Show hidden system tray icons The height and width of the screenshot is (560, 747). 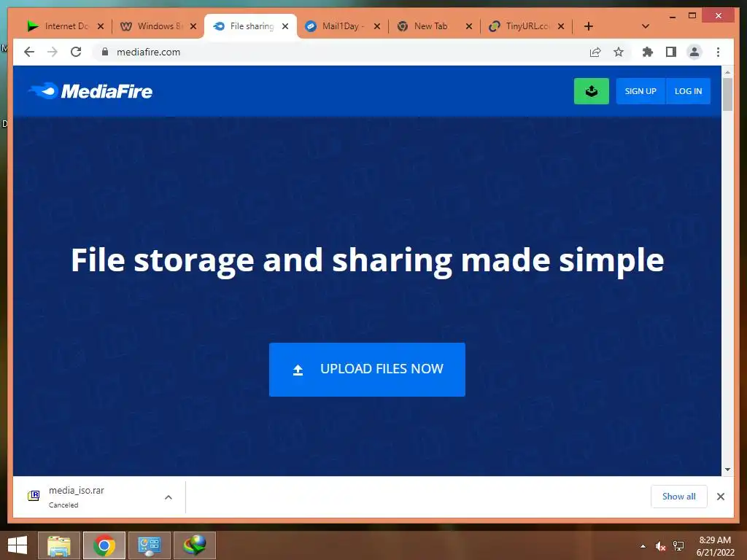click(643, 546)
